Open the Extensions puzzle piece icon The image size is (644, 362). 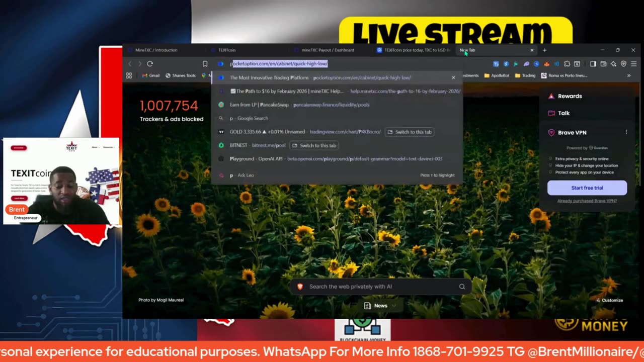click(x=567, y=64)
